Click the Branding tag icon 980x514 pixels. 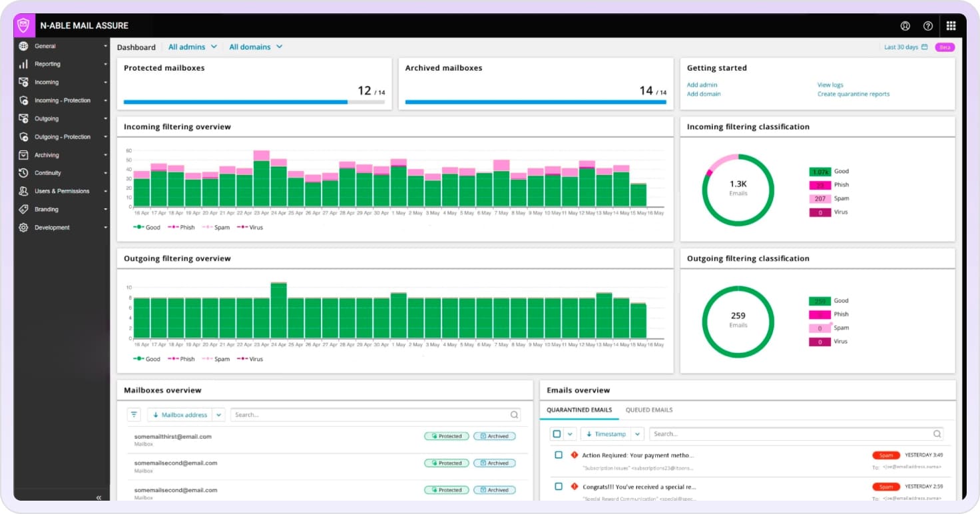coord(23,209)
